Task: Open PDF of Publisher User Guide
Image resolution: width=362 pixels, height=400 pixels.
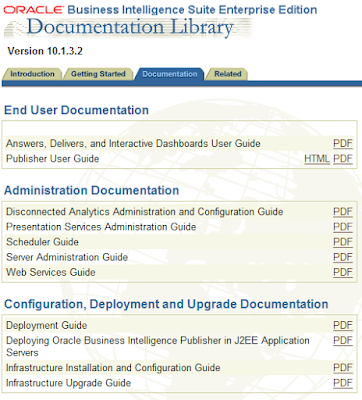Action: tap(343, 159)
